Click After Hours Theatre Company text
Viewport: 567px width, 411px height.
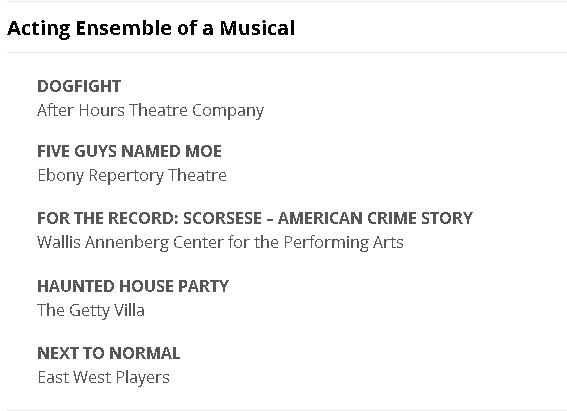150,110
